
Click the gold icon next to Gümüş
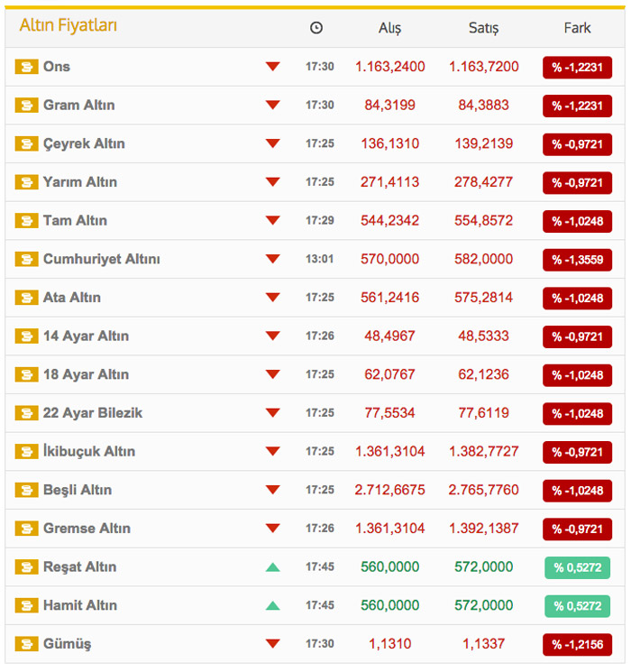tap(26, 644)
